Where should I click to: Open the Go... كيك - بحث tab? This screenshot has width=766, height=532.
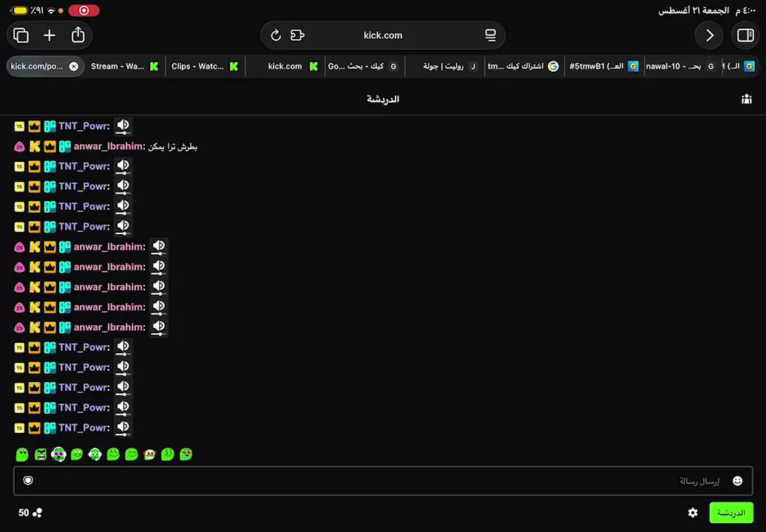point(365,66)
